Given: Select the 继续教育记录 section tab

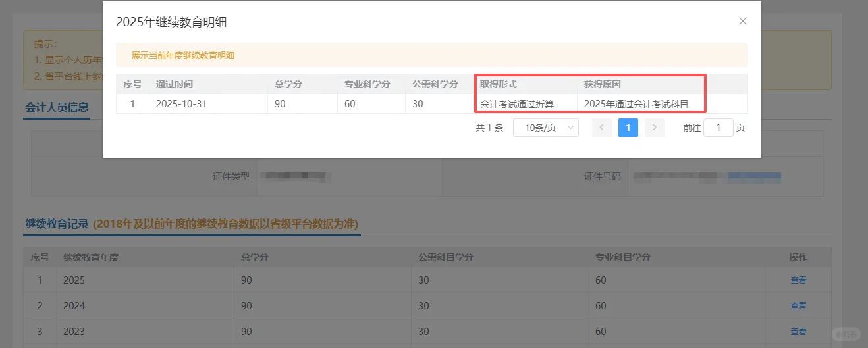Looking at the screenshot, I should point(57,224).
